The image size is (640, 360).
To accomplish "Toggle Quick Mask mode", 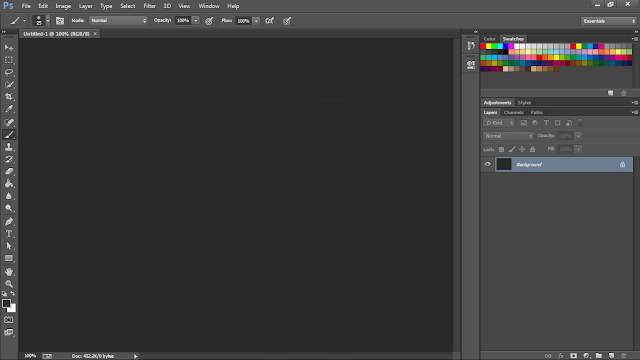I will (9, 320).
